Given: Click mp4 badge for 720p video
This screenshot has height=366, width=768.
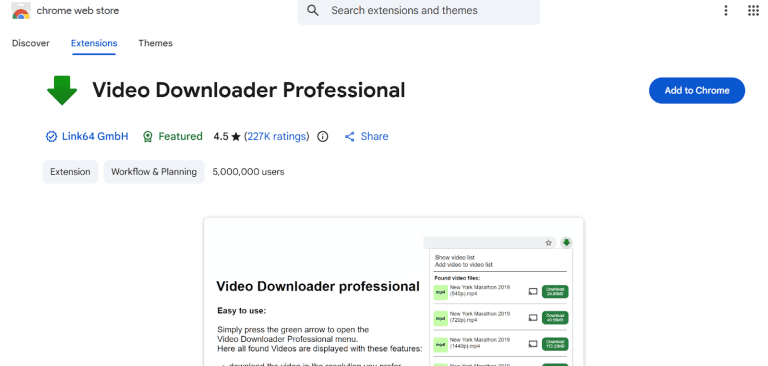Looking at the screenshot, I should coord(441,318).
